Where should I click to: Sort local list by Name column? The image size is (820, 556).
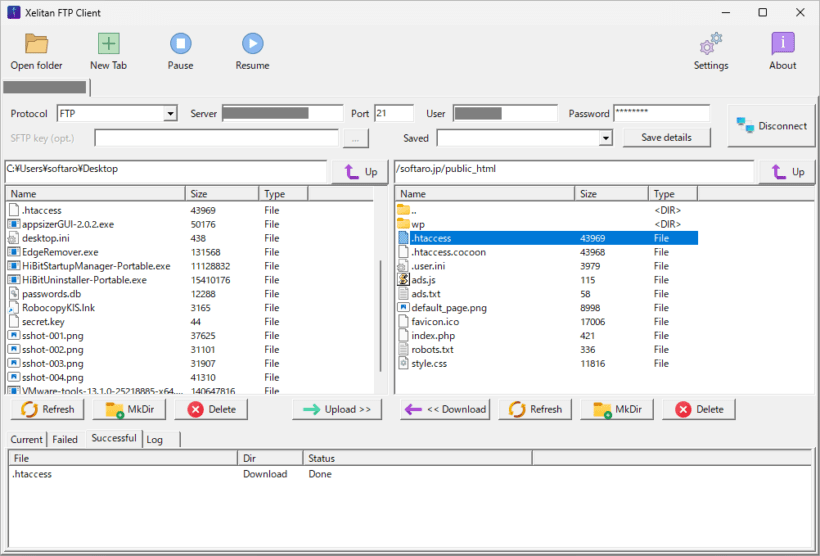pos(95,194)
